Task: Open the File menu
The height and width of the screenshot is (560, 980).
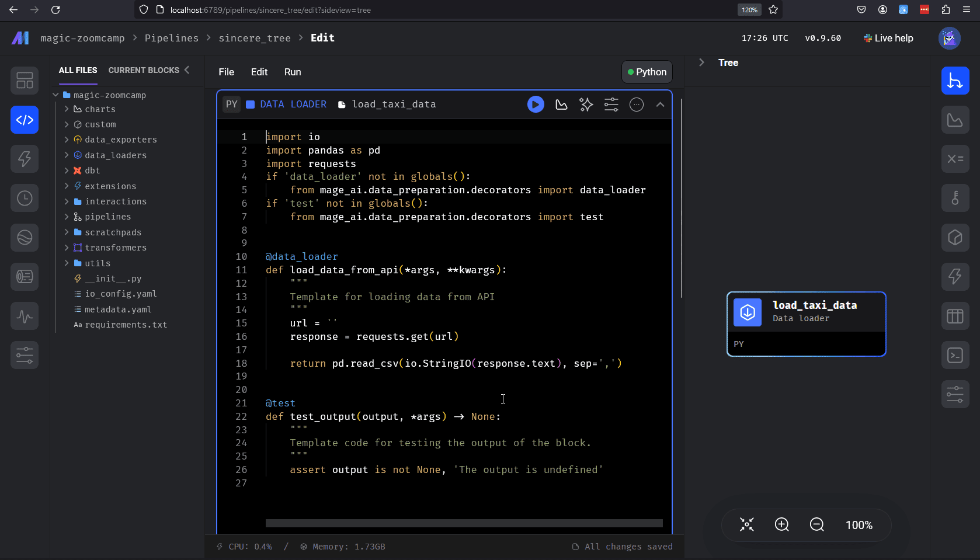Action: (x=226, y=72)
